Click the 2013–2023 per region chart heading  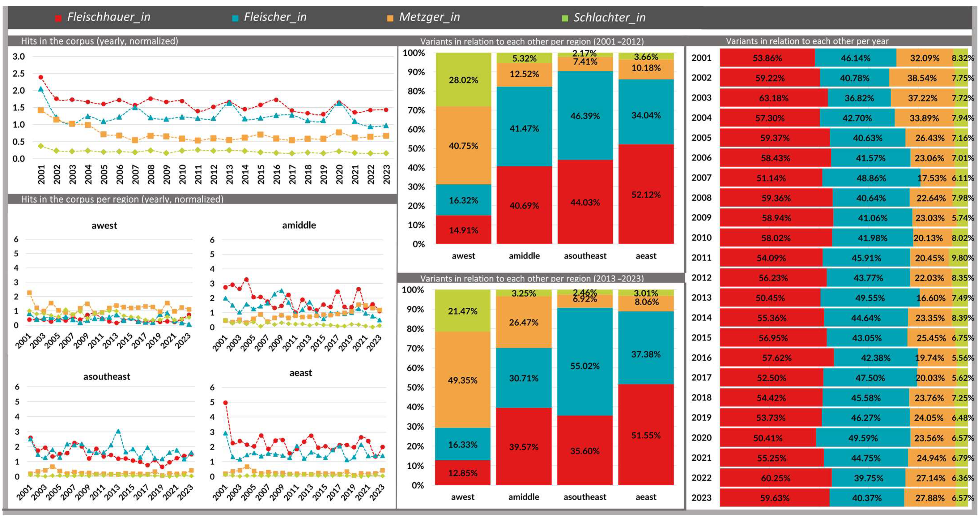tap(532, 278)
